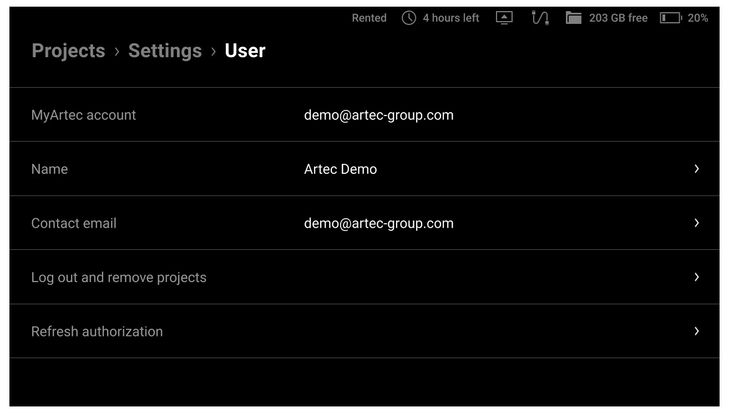Click the Contact email address value
The width and height of the screenshot is (734, 412).
[379, 223]
